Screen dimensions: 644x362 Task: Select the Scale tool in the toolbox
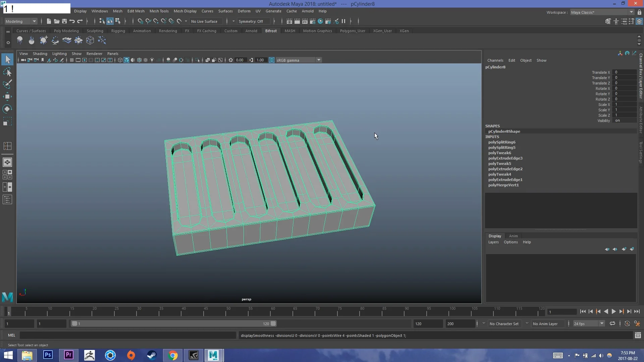tap(7, 121)
